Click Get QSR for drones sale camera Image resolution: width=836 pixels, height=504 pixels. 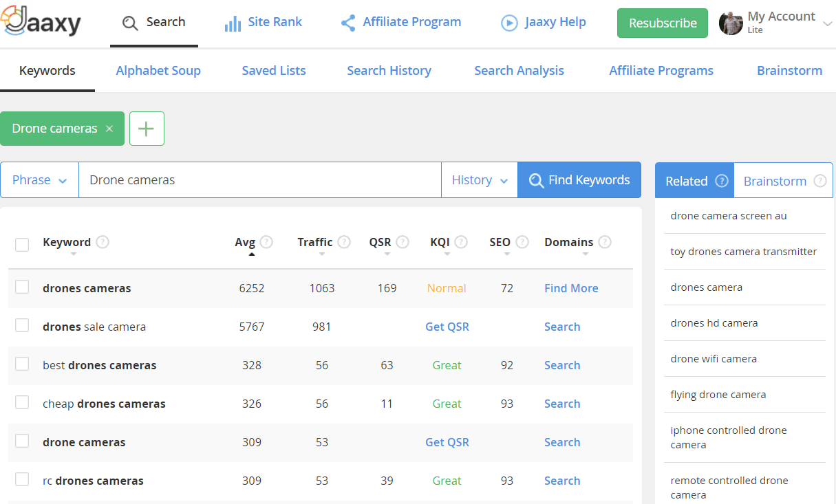(447, 327)
